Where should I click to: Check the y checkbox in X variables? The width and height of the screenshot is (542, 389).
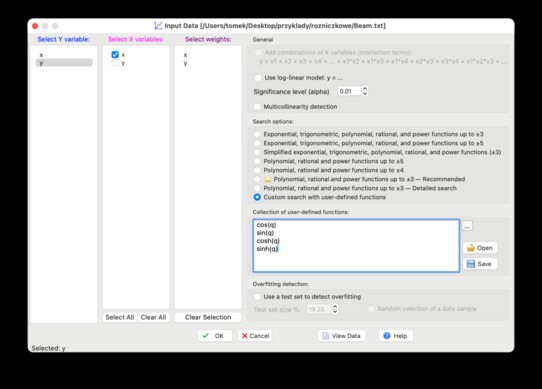[x=115, y=63]
